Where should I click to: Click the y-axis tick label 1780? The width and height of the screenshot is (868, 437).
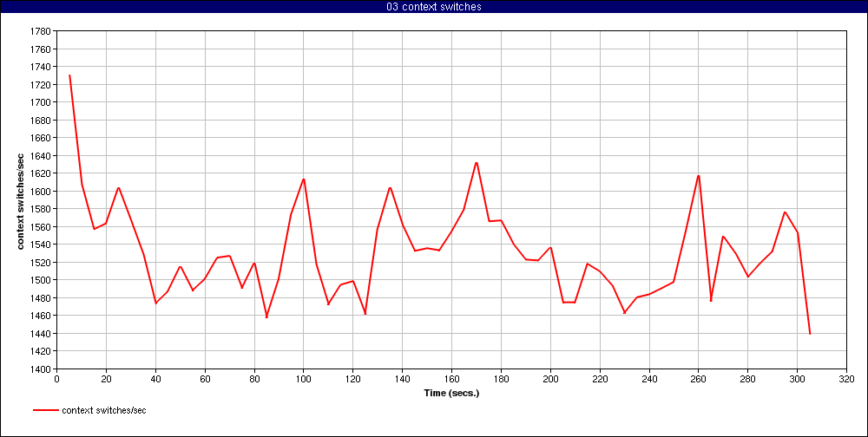click(x=42, y=31)
